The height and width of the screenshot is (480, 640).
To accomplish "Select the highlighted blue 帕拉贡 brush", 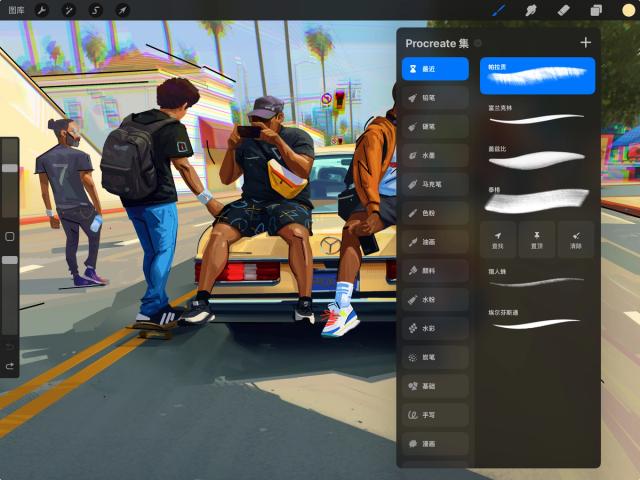I will 538,76.
